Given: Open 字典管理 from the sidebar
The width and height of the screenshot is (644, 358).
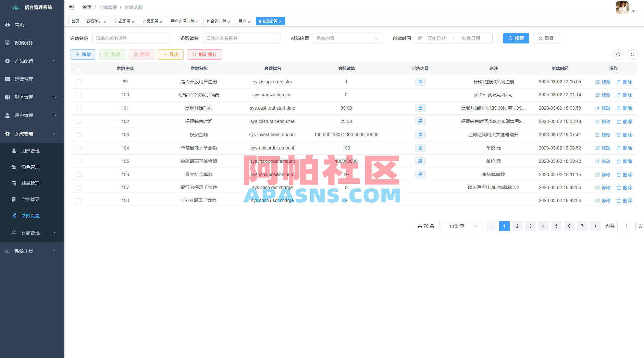Looking at the screenshot, I should tap(31, 199).
